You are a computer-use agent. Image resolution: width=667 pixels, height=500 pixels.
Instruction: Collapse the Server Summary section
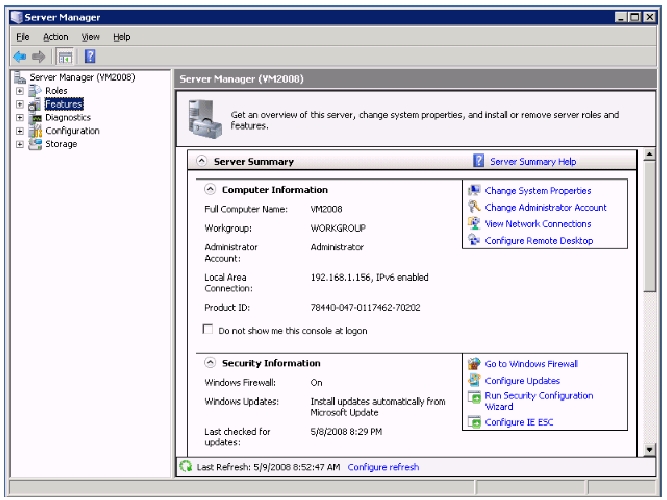coord(202,161)
